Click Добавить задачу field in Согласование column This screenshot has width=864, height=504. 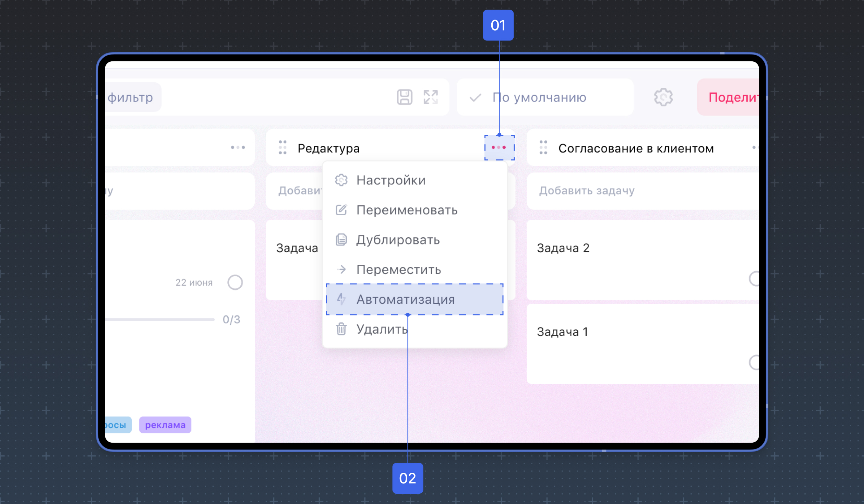tap(643, 191)
